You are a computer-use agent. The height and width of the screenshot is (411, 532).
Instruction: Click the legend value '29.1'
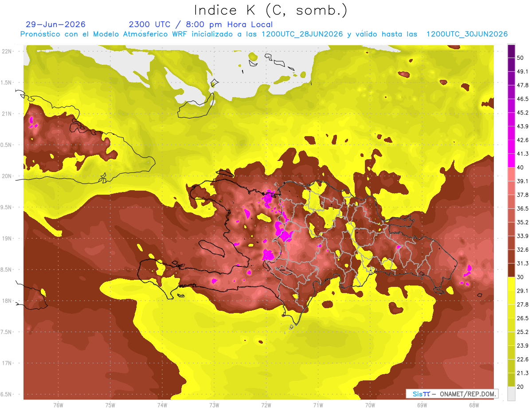point(523,291)
